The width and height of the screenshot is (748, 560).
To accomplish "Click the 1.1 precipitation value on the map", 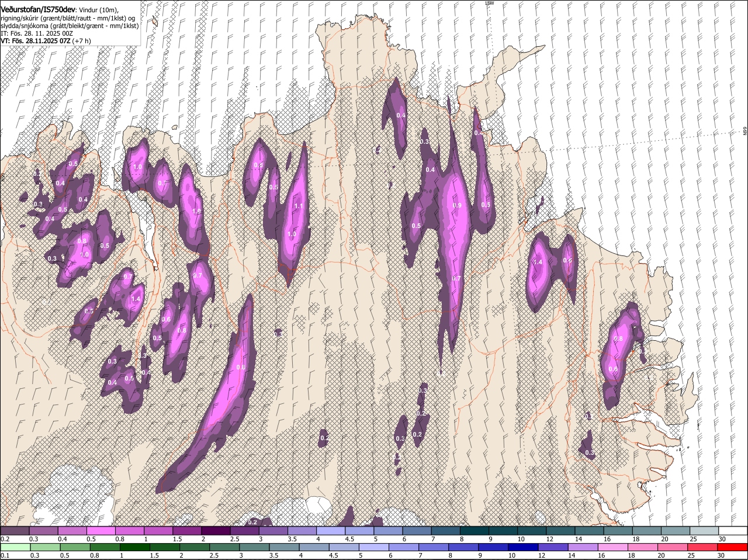I will (298, 206).
